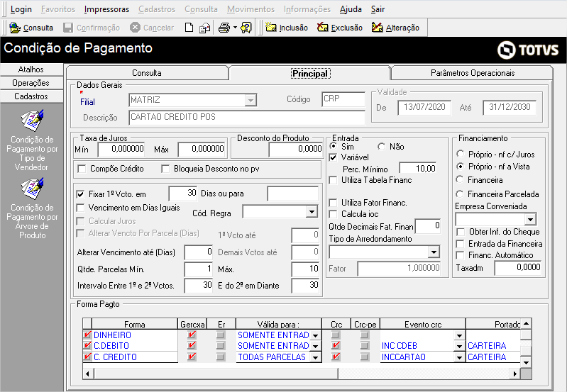The image size is (567, 392).
Task: Click the Consulta toolbar icon
Action: (x=15, y=28)
